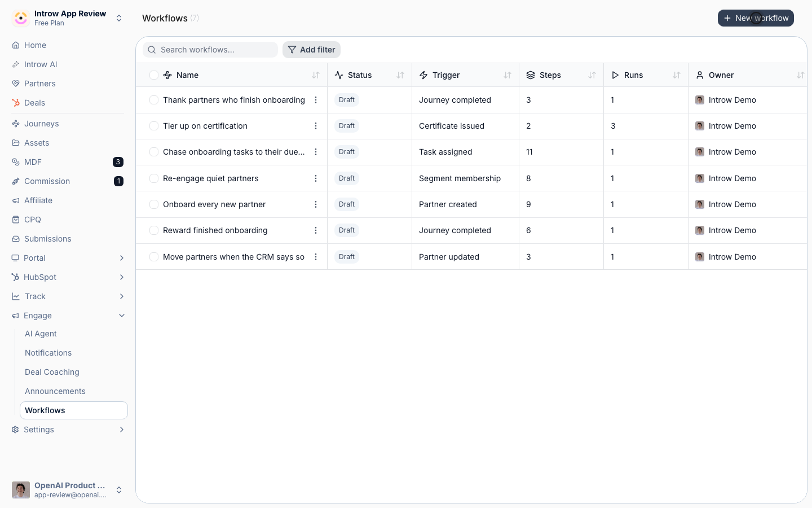Sort by Steps column sort arrows
The width and height of the screenshot is (812, 508).
[x=592, y=75]
